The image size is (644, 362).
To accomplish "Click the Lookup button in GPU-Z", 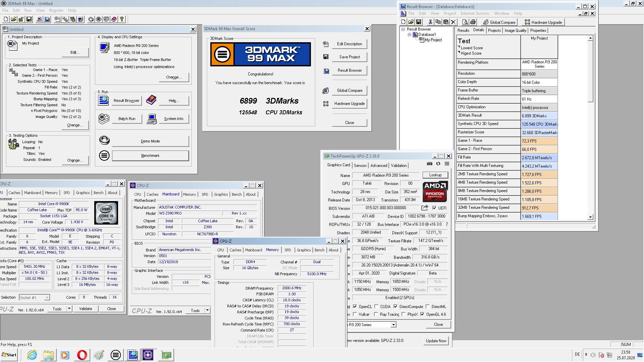I will point(435,175).
